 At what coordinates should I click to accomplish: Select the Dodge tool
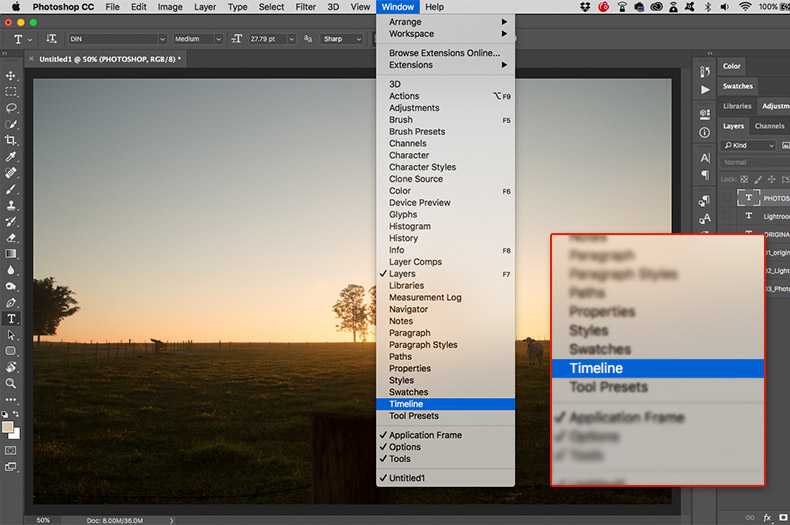coord(11,286)
